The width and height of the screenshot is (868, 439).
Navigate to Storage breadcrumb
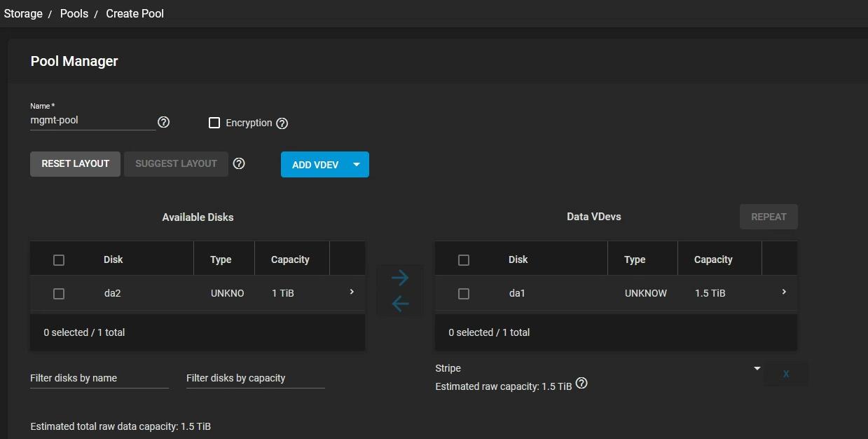23,13
